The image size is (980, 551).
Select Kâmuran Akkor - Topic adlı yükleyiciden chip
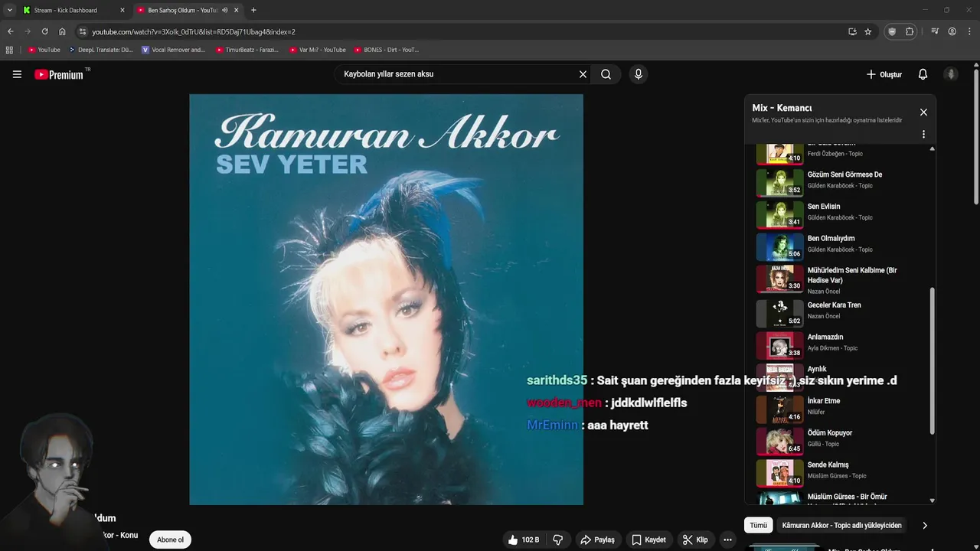point(841,525)
